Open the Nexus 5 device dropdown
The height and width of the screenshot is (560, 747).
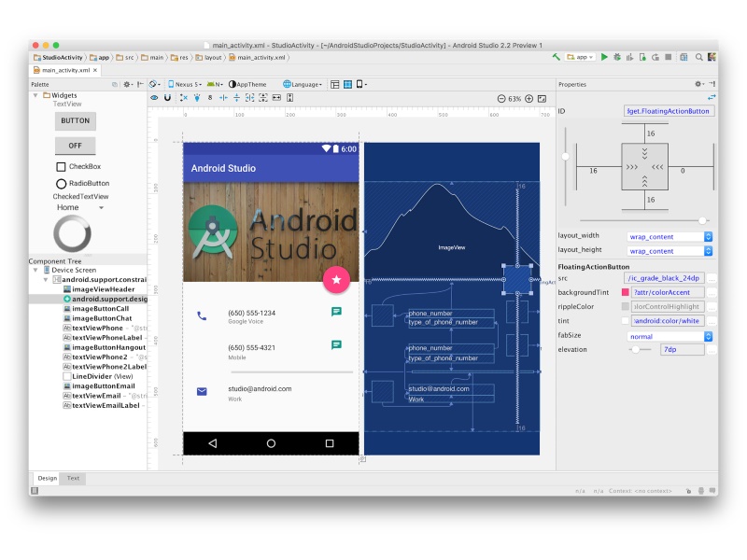pos(185,84)
